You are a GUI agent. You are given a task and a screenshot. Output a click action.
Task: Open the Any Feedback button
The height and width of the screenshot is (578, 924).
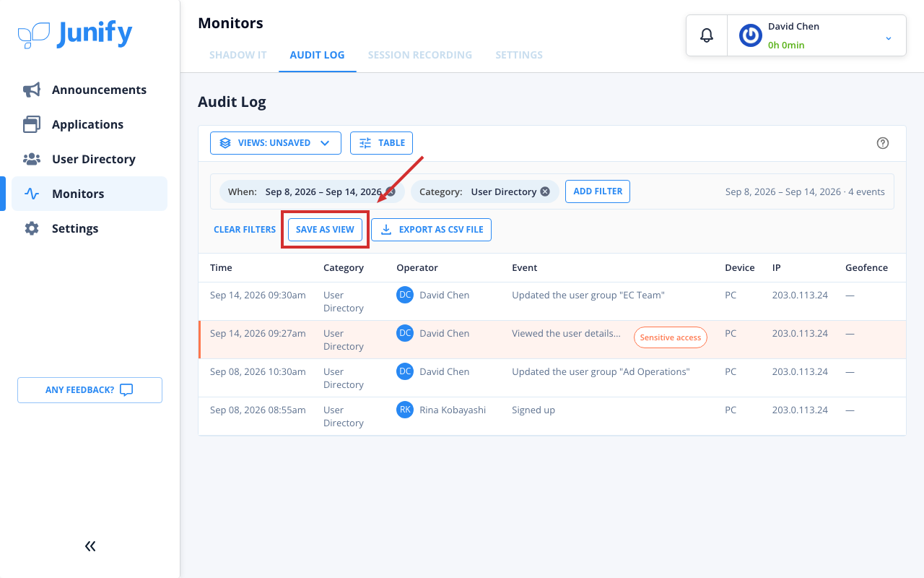point(90,390)
